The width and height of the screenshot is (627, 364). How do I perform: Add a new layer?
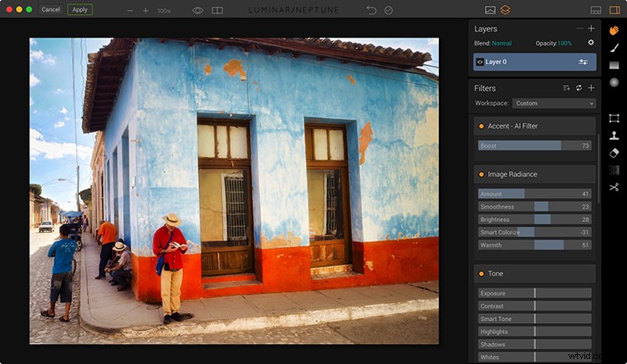pos(591,28)
